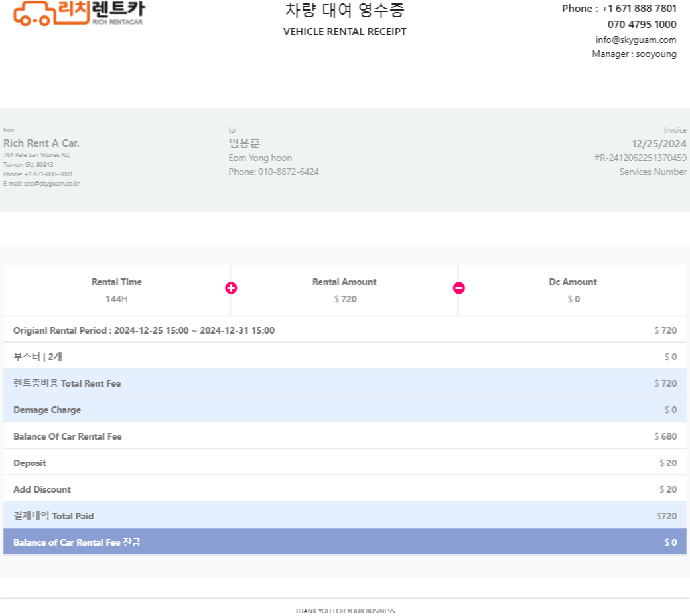Click the 렌트총비용 Total Rent Fee row

coord(344,383)
